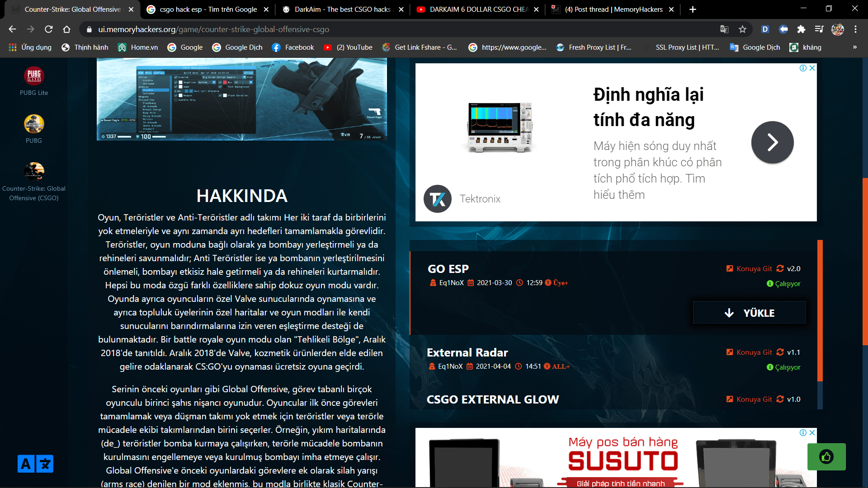Switch to the DarkAim best CSGO hacks tab
The width and height of the screenshot is (868, 488).
pos(343,9)
